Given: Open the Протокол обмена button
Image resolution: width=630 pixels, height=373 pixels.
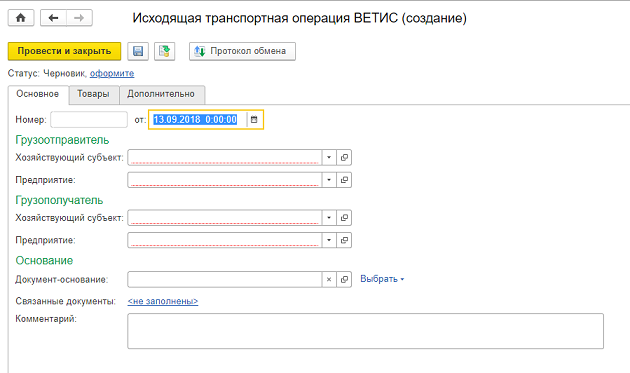Looking at the screenshot, I should pos(242,51).
